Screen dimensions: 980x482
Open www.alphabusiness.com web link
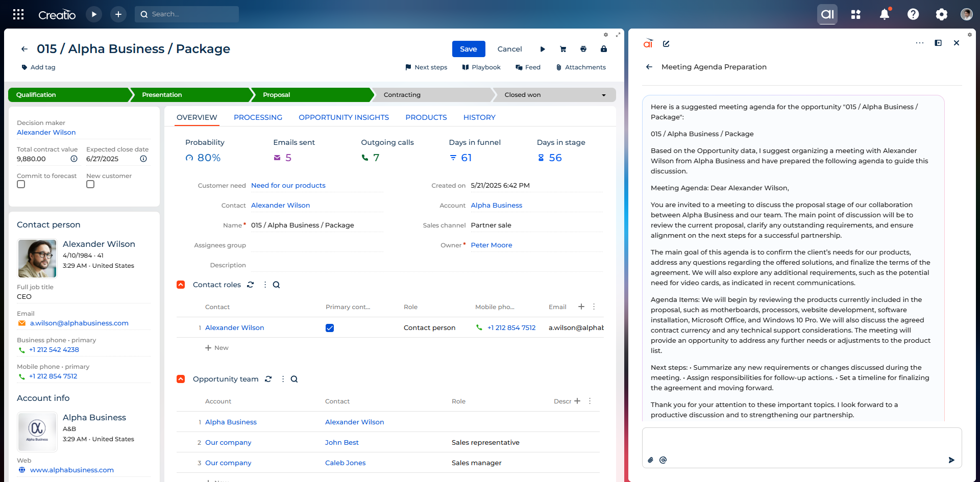coord(72,470)
